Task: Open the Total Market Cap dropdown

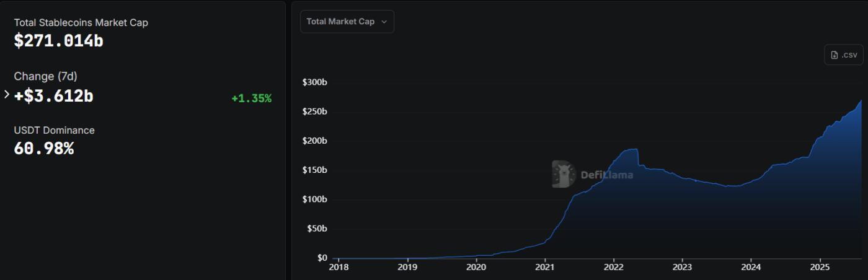Action: point(347,22)
